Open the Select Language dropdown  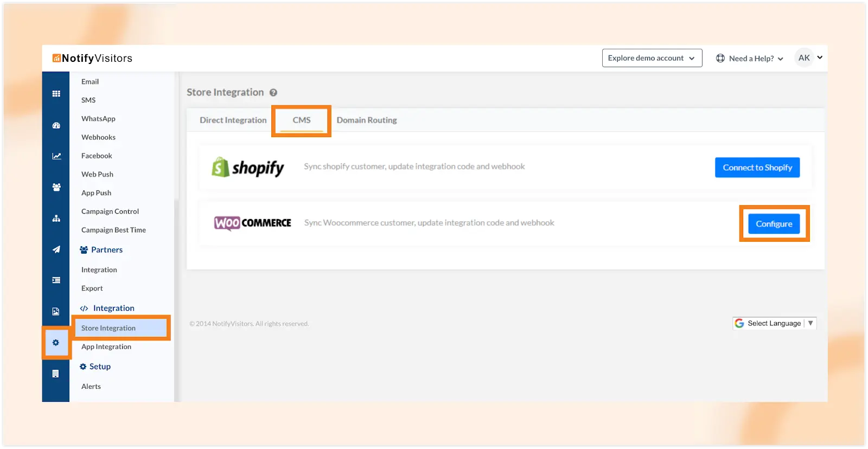point(774,323)
